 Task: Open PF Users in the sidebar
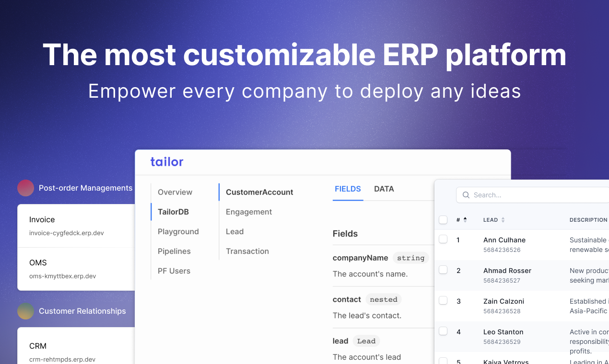174,271
